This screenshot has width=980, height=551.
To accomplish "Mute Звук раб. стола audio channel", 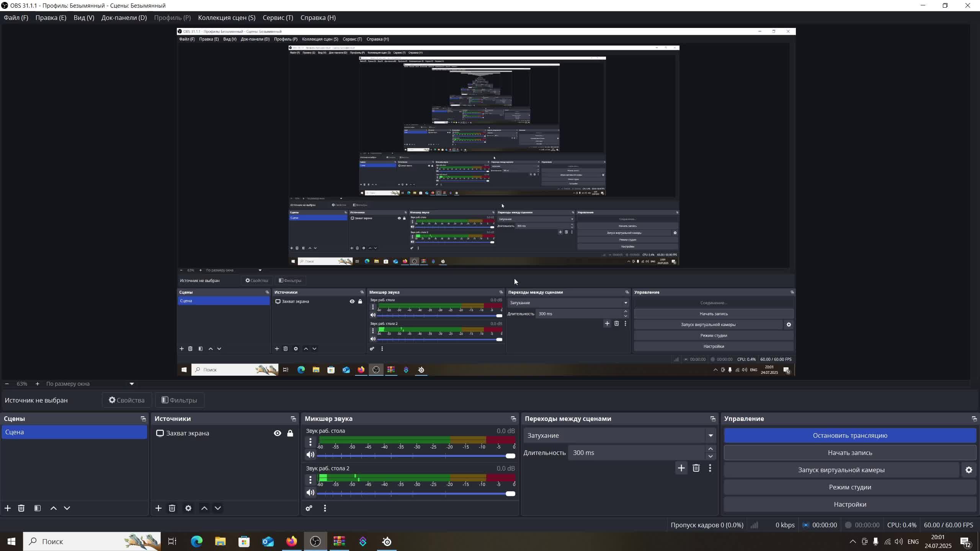I will (310, 455).
